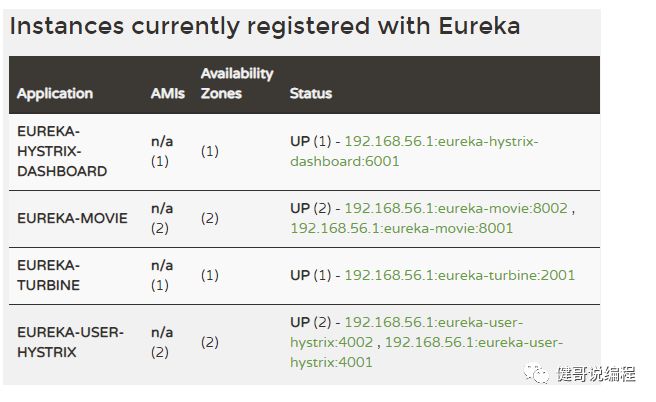The width and height of the screenshot is (656, 402).
Task: Click the Status column header
Action: click(311, 93)
